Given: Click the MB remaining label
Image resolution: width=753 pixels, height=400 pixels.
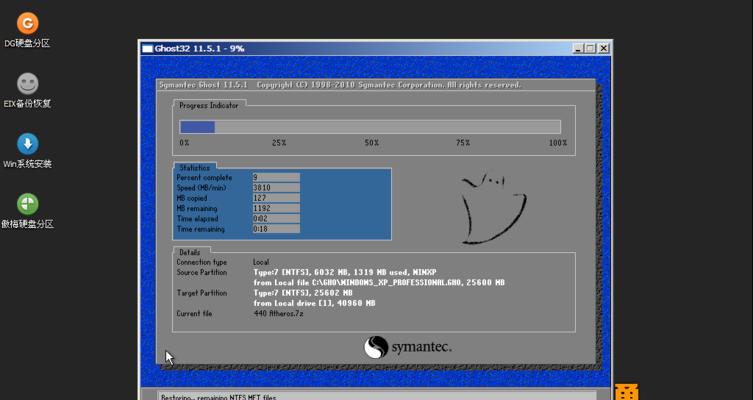Looking at the screenshot, I should [x=197, y=208].
